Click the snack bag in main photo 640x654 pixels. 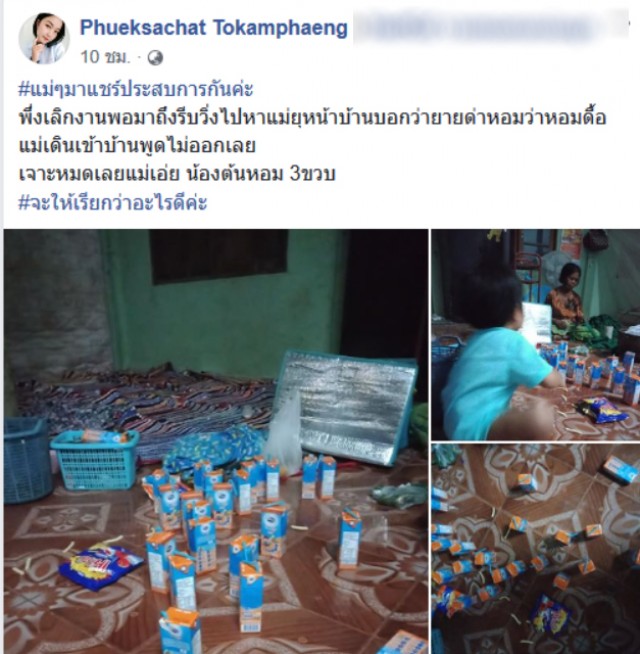click(101, 565)
